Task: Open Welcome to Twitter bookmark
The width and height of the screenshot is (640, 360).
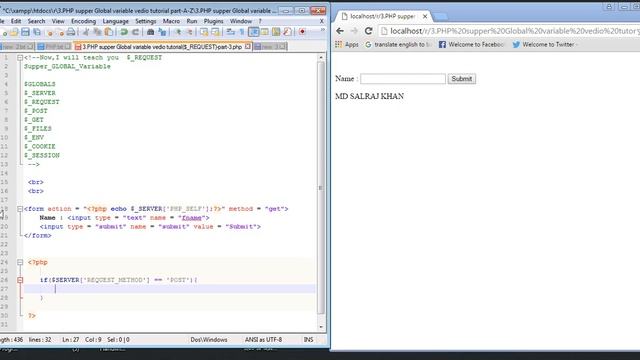Action: tap(545, 44)
